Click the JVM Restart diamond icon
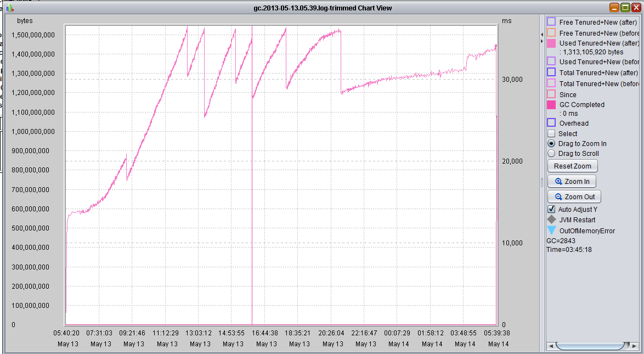The height and width of the screenshot is (354, 644). click(x=551, y=220)
